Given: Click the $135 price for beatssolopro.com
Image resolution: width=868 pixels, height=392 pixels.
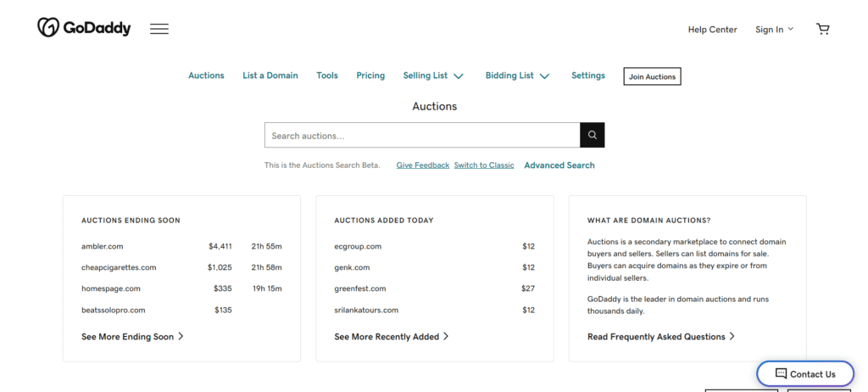Looking at the screenshot, I should [x=223, y=310].
